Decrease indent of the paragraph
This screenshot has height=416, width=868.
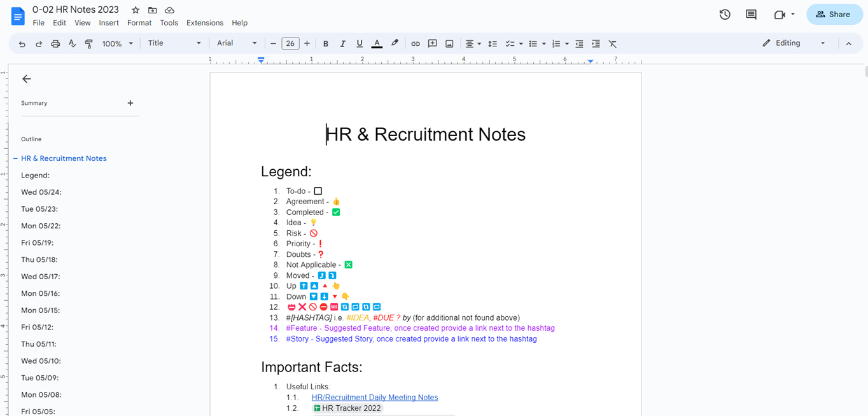pyautogui.click(x=579, y=44)
